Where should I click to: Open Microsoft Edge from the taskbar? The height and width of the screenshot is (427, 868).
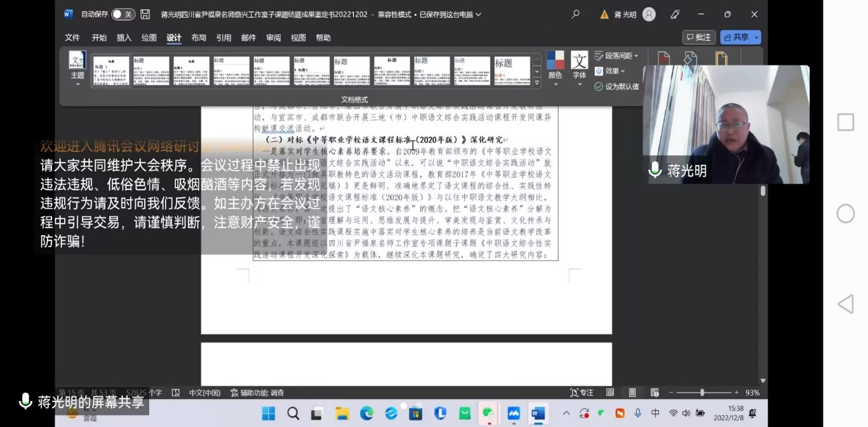(x=367, y=414)
